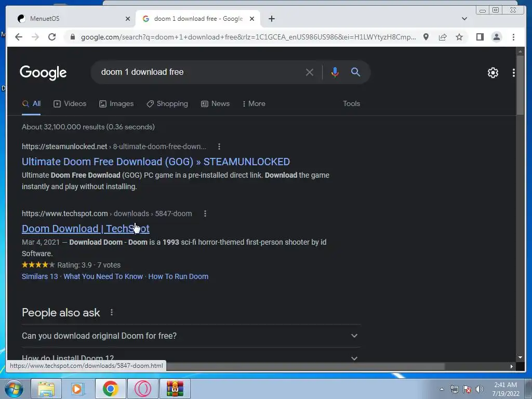Image resolution: width=532 pixels, height=399 pixels.
Task: Go back with the browser back arrow
Action: pyautogui.click(x=19, y=37)
